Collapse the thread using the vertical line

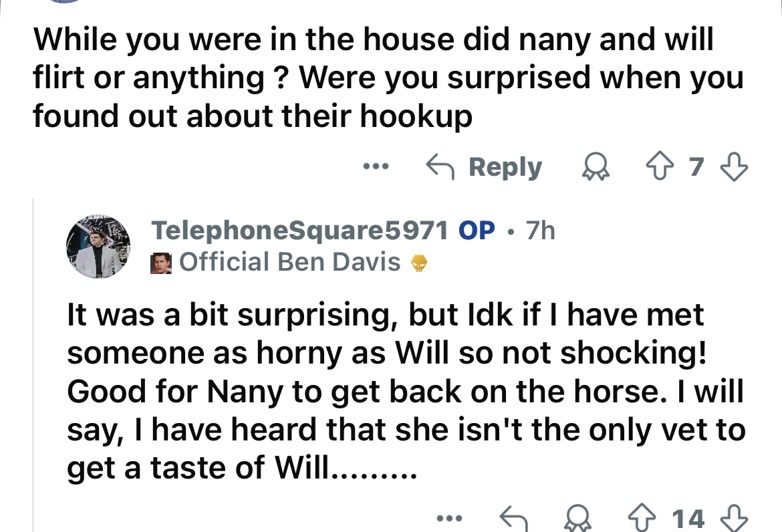coord(33,365)
